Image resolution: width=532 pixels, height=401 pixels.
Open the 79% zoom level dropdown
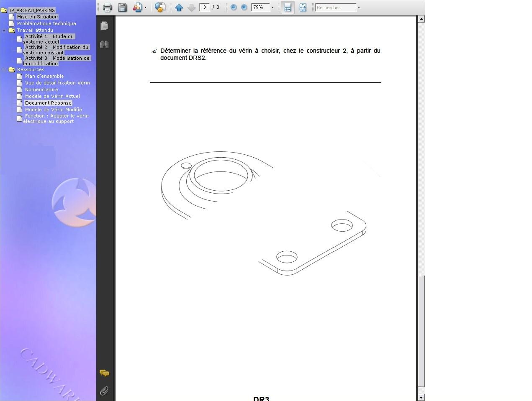(x=272, y=8)
